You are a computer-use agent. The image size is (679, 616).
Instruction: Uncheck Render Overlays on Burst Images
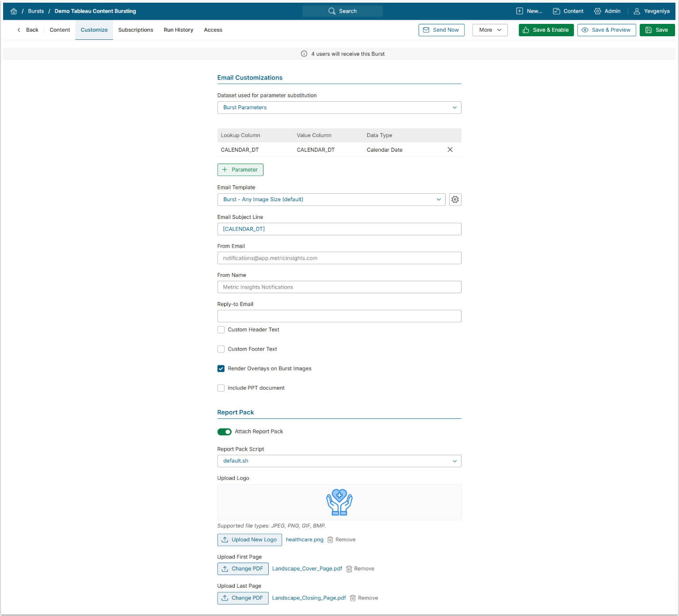tap(221, 368)
